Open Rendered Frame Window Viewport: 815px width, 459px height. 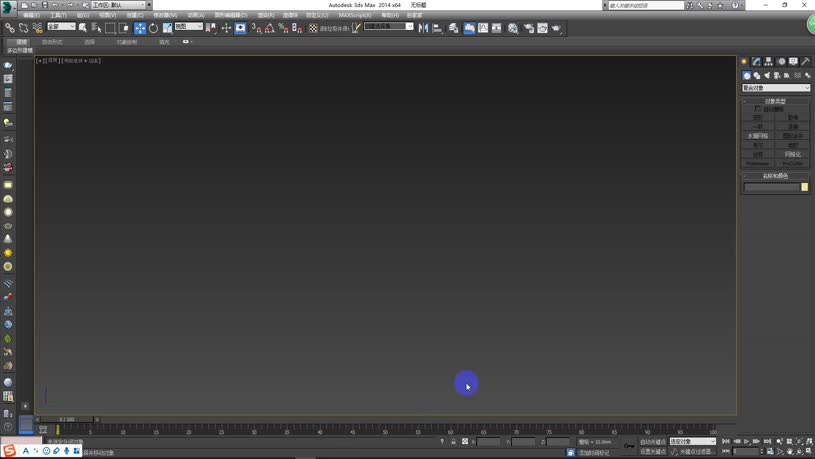(x=542, y=28)
